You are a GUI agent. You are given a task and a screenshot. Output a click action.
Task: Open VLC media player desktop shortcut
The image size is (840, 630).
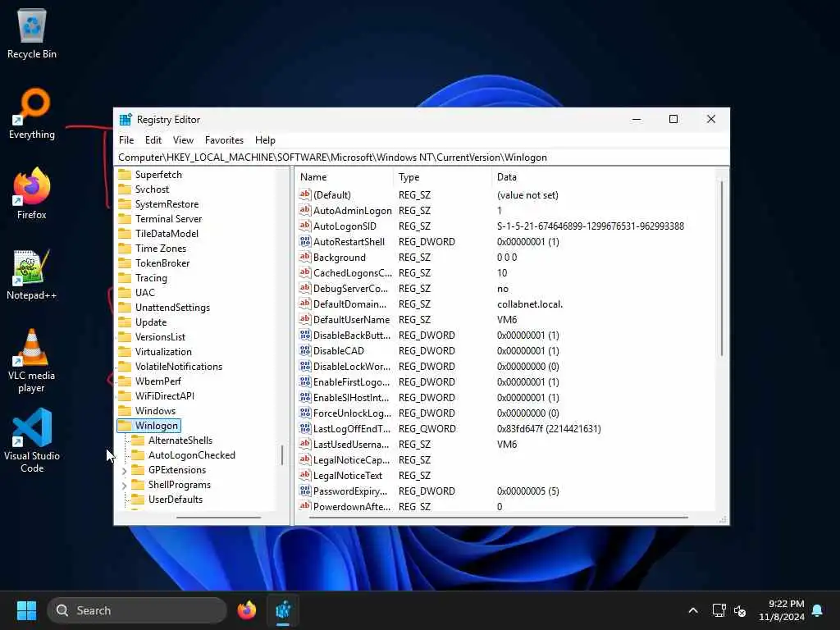tap(32, 361)
